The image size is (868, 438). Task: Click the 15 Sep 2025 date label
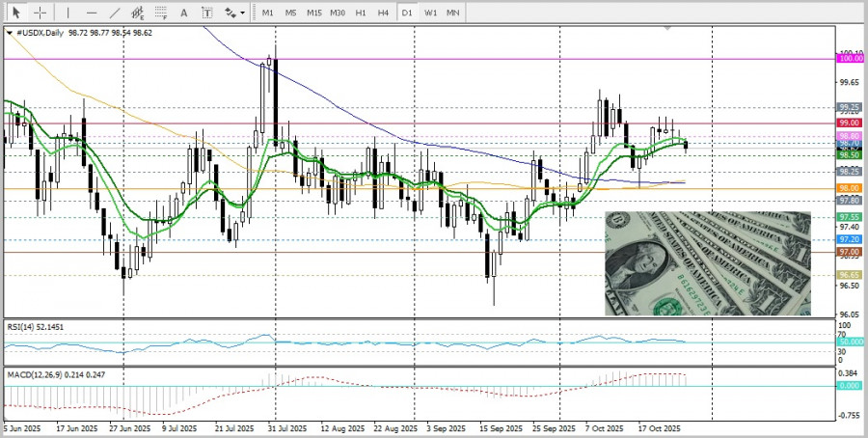(x=501, y=428)
